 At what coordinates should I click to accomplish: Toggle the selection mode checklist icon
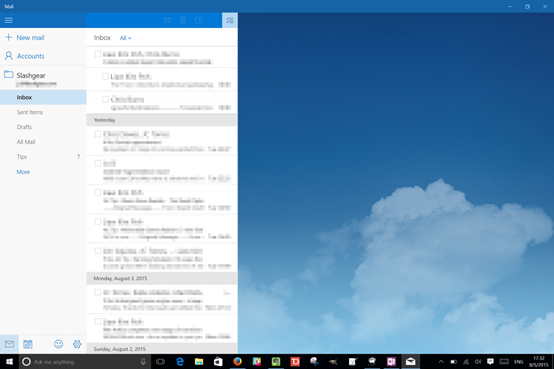click(230, 20)
